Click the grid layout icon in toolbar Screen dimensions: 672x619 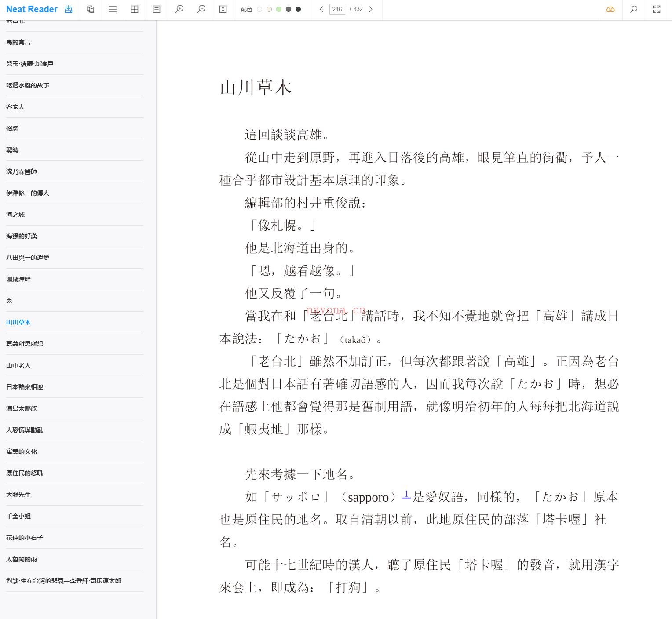tap(135, 9)
